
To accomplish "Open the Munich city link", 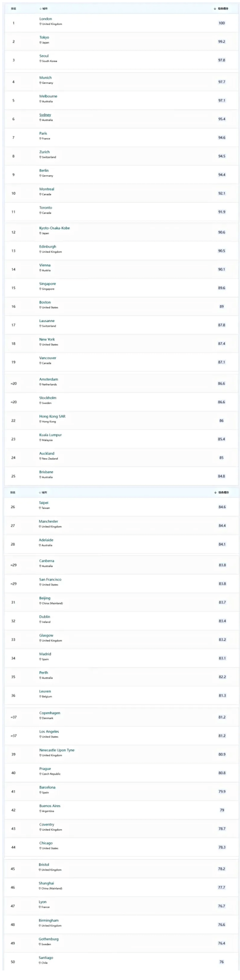I will tap(45, 78).
